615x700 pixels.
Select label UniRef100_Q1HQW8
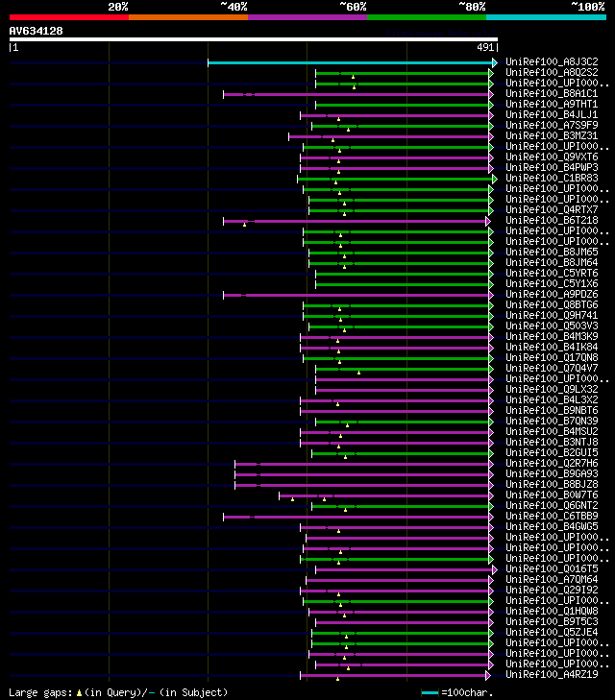552,611
